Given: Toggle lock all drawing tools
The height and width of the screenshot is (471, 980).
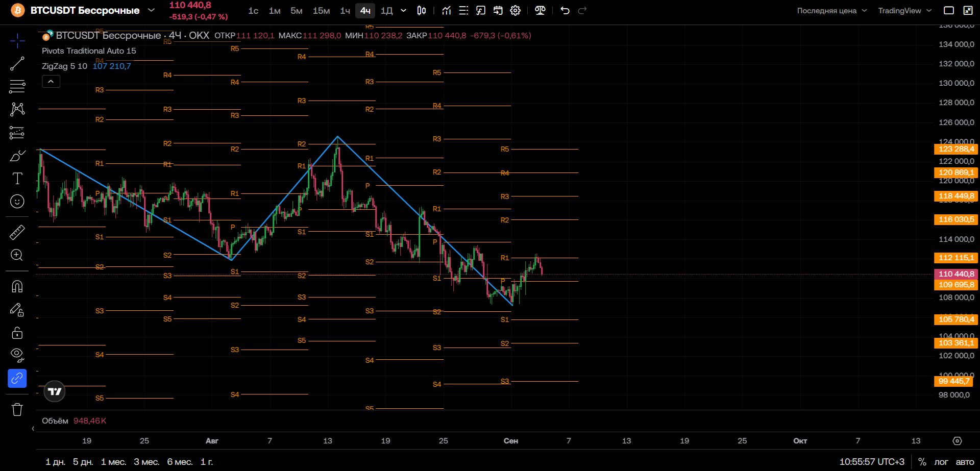Looking at the screenshot, I should coord(17,333).
